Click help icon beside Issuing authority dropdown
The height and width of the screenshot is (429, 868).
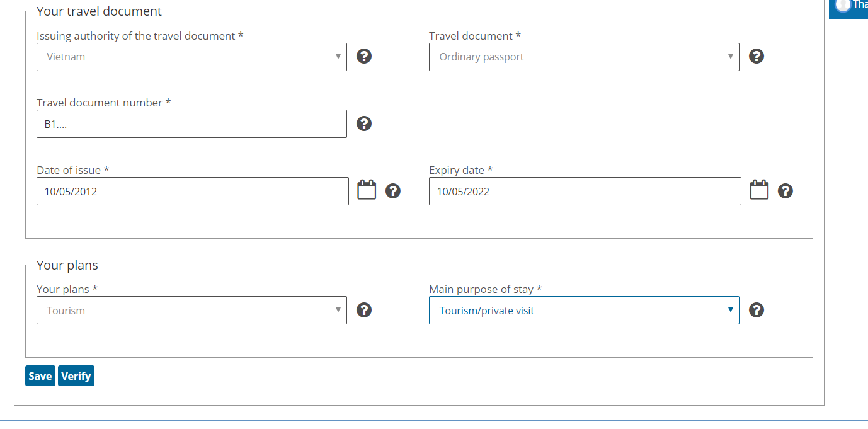tap(364, 56)
